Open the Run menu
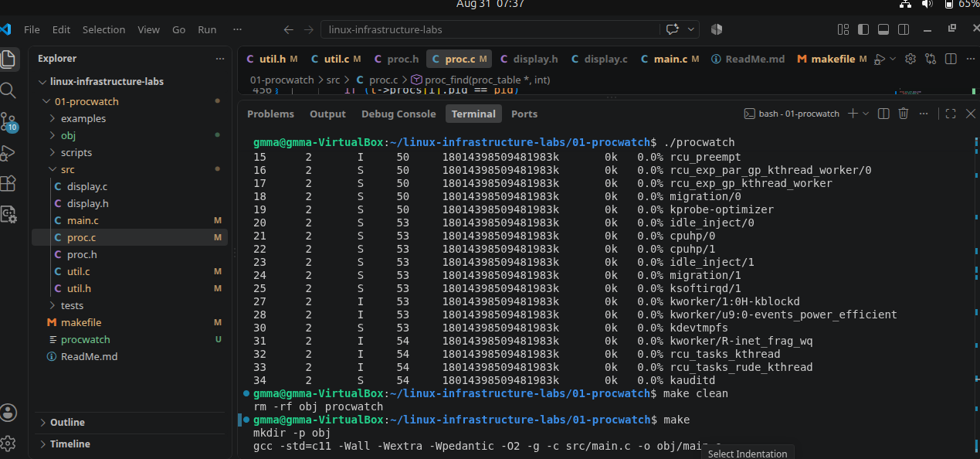The width and height of the screenshot is (980, 459). click(207, 29)
